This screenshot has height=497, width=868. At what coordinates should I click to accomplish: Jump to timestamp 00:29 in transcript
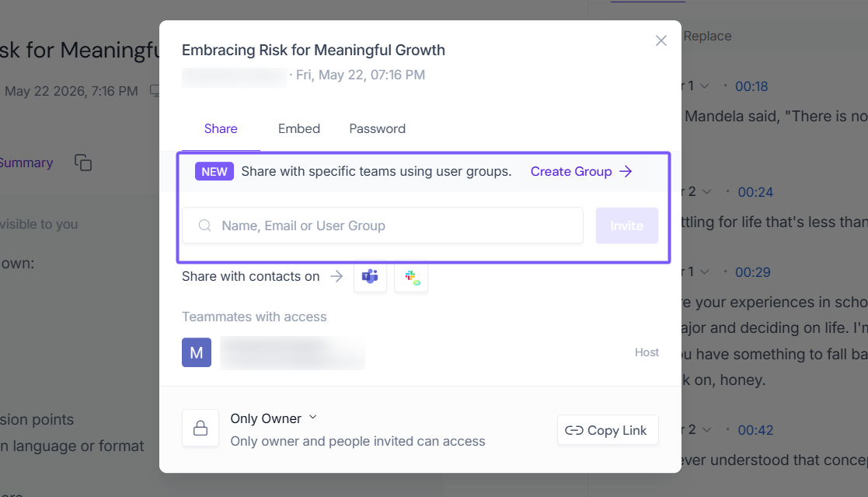tap(752, 272)
